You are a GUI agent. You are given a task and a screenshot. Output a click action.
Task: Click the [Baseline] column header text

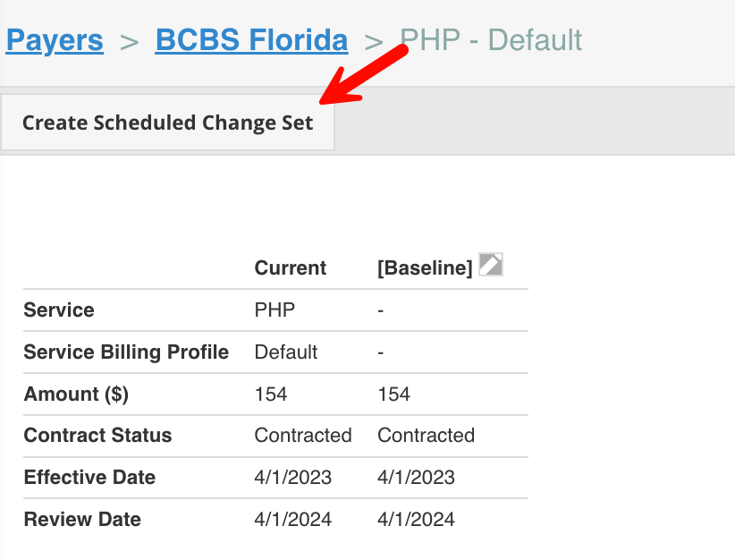tap(425, 268)
